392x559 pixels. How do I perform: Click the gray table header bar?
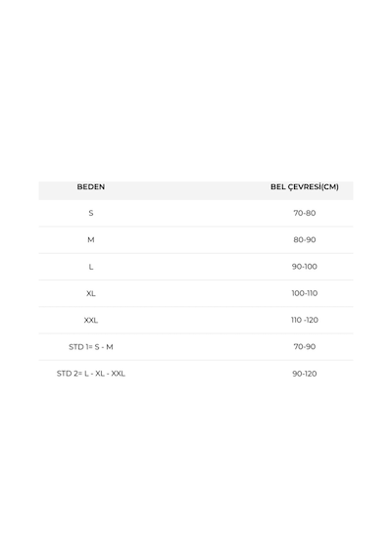[196, 190]
